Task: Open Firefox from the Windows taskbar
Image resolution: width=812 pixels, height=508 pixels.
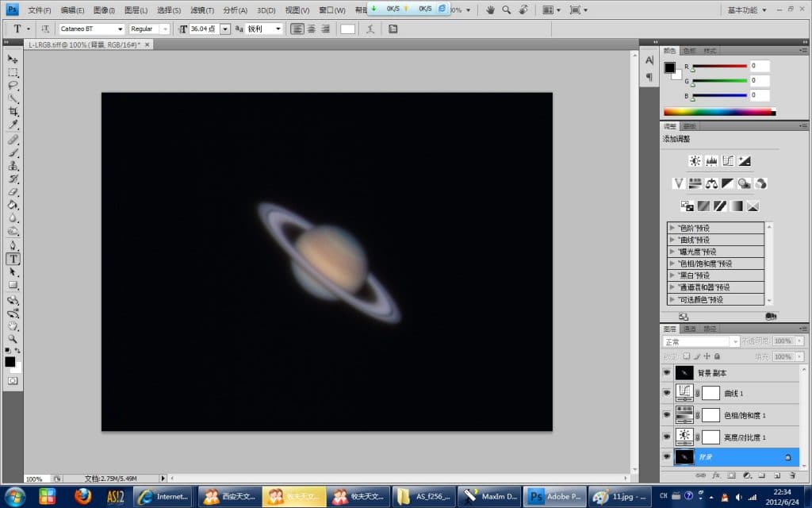Action: [x=83, y=497]
